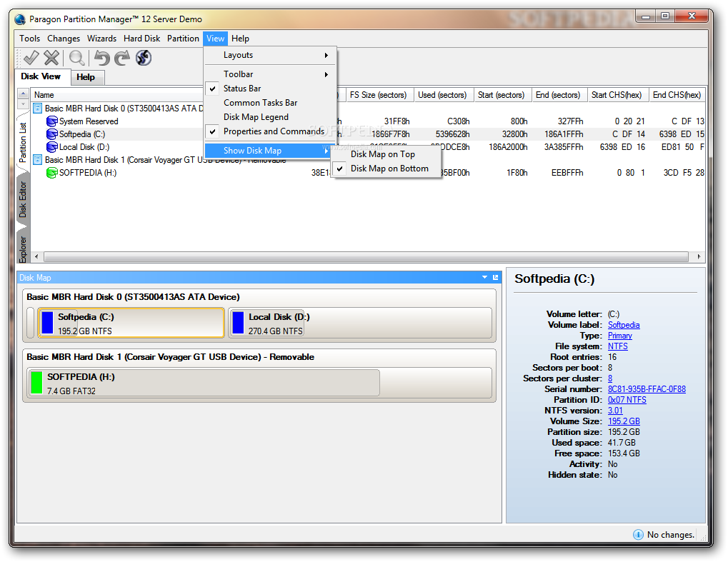Click the Disk Map panel float icon
728x562 pixels.
tap(495, 278)
